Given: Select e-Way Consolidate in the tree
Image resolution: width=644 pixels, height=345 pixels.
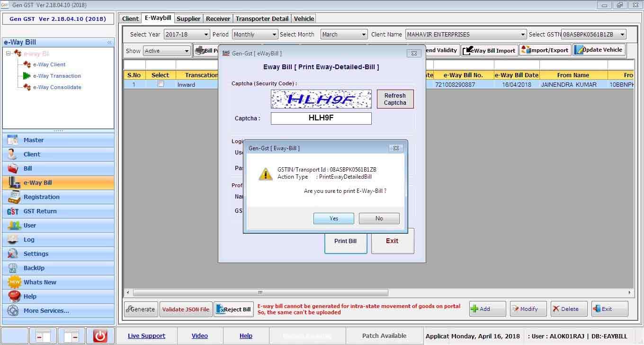Looking at the screenshot, I should click(x=57, y=87).
